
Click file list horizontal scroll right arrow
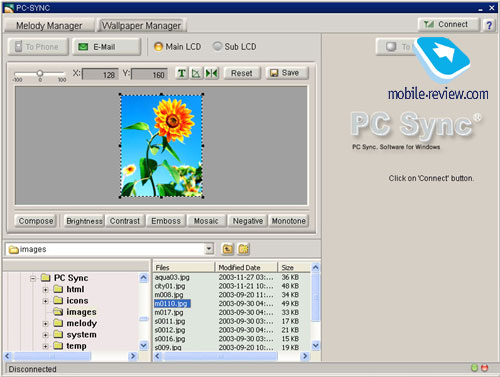304,356
